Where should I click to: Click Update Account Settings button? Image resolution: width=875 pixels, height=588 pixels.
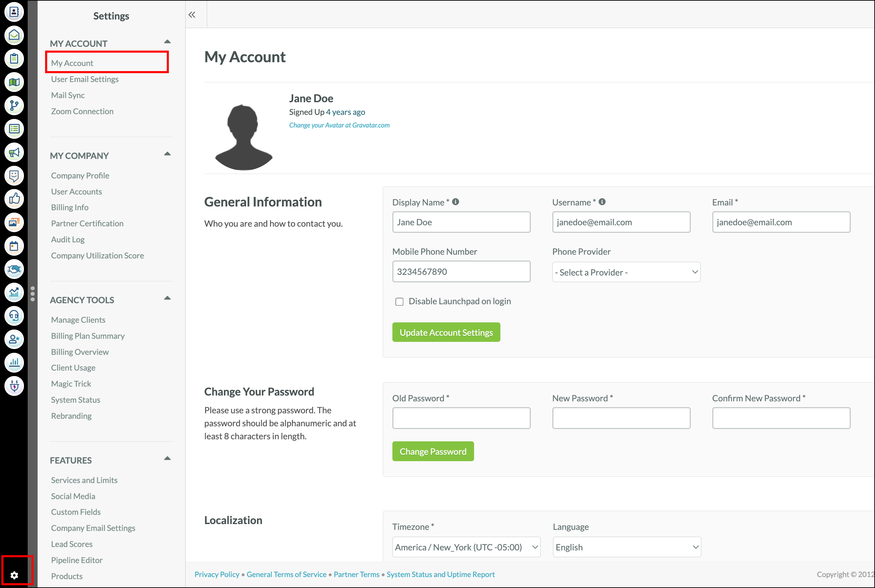[x=446, y=332]
